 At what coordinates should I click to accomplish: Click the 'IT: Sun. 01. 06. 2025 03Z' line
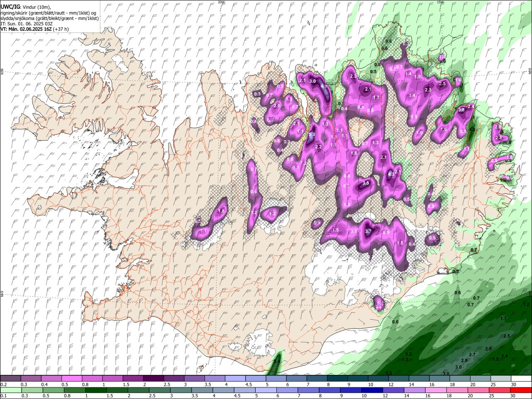(26, 24)
